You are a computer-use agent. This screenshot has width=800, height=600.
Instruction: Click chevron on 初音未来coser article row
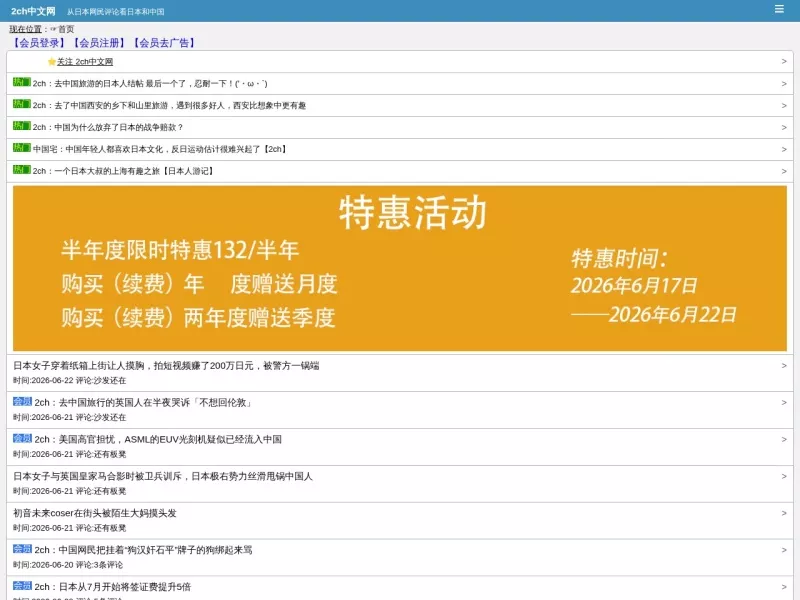point(784,513)
